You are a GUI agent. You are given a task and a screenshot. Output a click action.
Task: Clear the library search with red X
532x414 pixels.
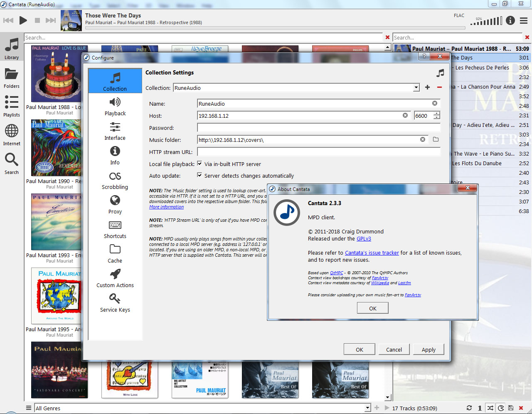[388, 37]
